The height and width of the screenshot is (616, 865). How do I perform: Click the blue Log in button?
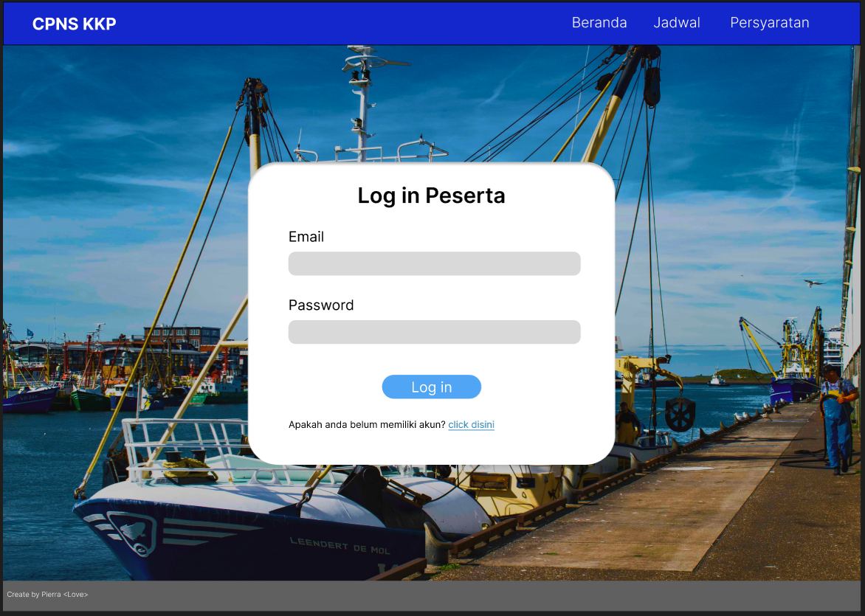(432, 387)
